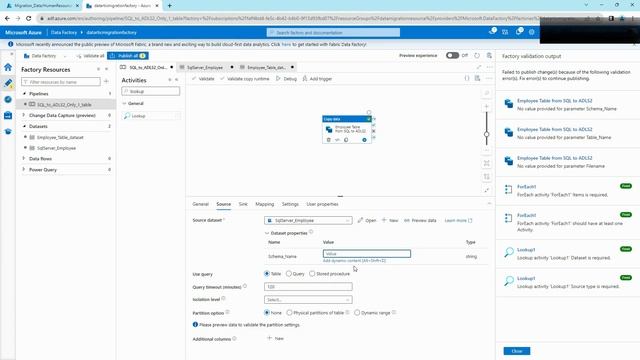
Task: Select Dynamic range partition radio
Action: click(x=357, y=313)
